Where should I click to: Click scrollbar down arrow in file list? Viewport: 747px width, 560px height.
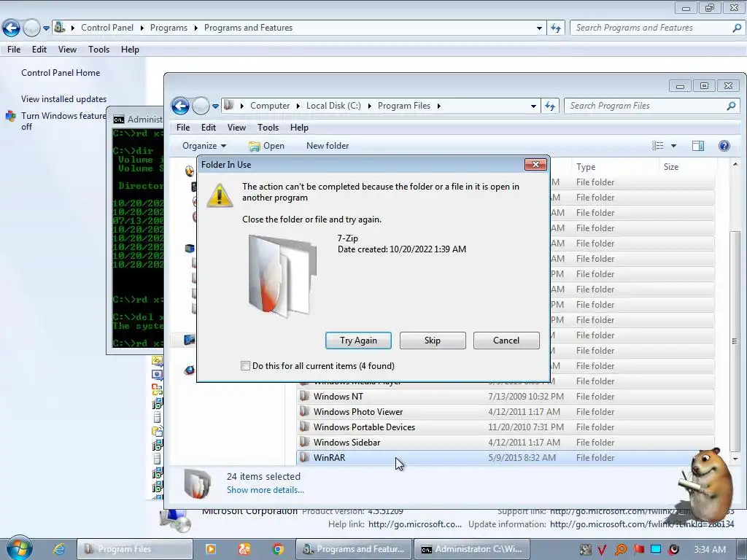[x=735, y=459]
